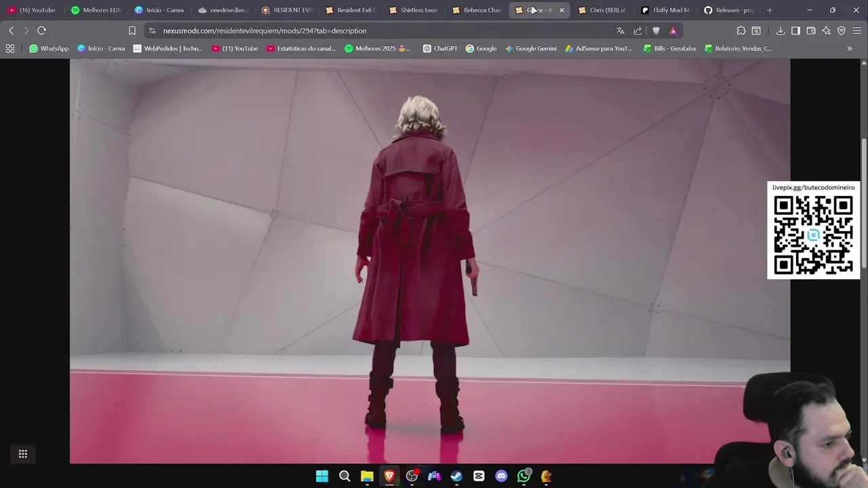
Task: Open the Windows Start menu
Action: [322, 476]
